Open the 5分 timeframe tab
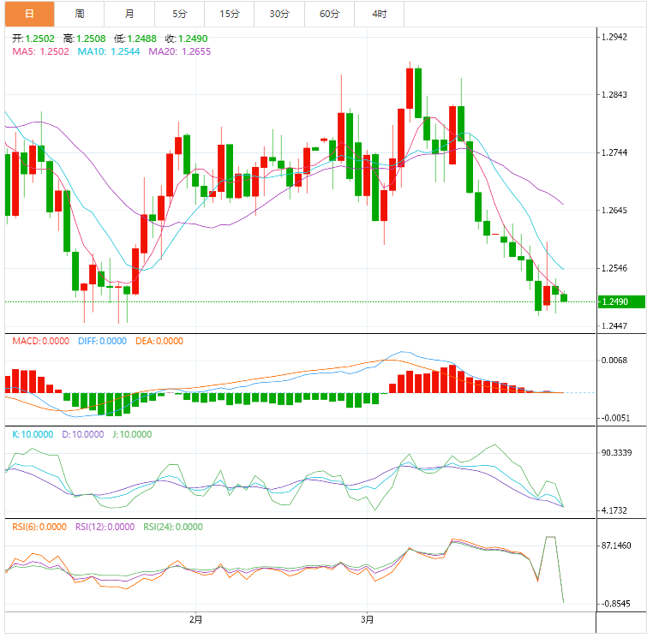The width and height of the screenshot is (653, 644). [x=179, y=14]
